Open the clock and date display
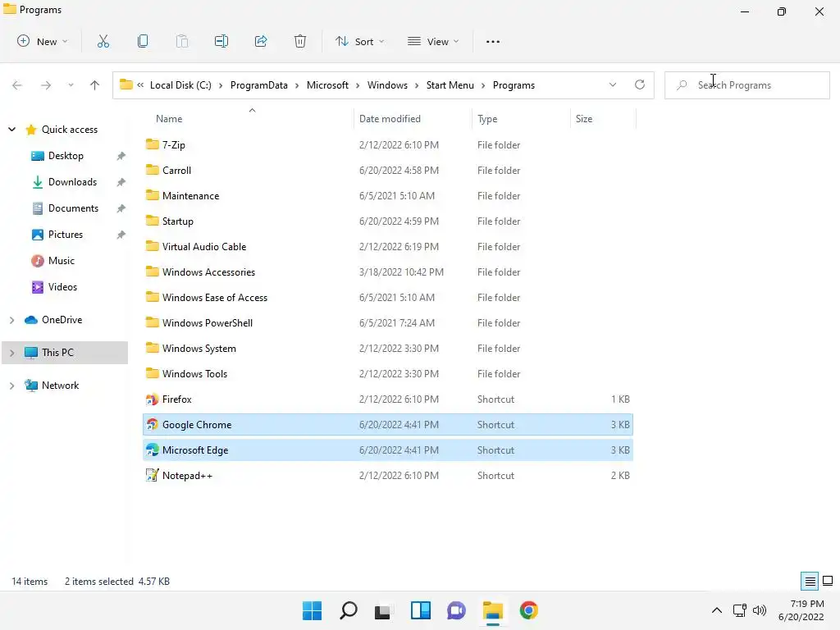The height and width of the screenshot is (630, 840). pyautogui.click(x=801, y=610)
